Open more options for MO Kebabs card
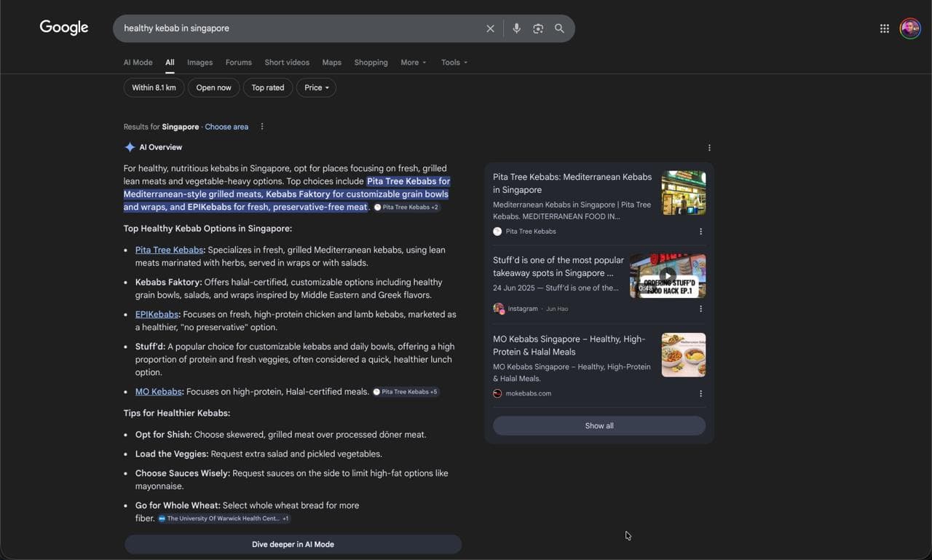Image resolution: width=932 pixels, height=560 pixels. click(x=700, y=394)
